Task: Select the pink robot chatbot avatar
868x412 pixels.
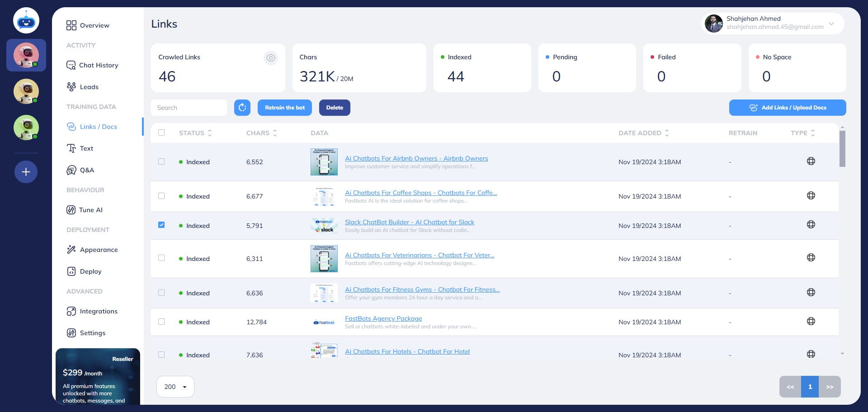Action: point(26,55)
